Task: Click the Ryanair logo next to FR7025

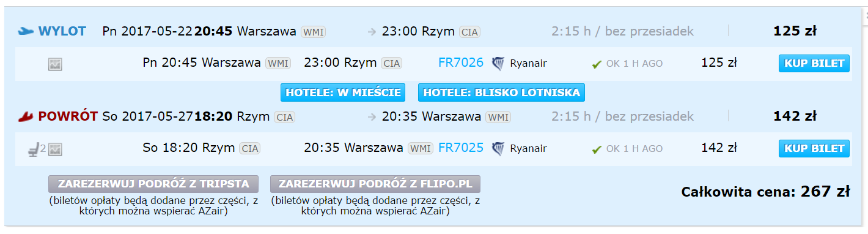Action: click(498, 148)
